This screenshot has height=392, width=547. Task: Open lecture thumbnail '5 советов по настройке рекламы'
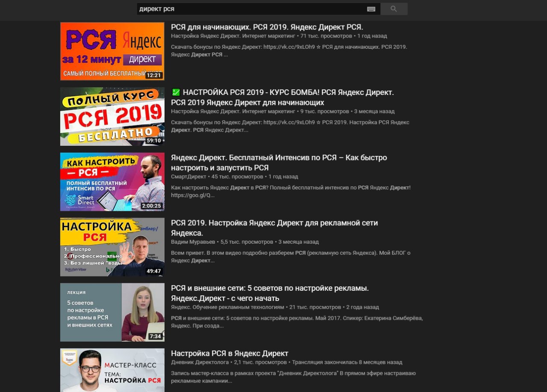tap(112, 312)
